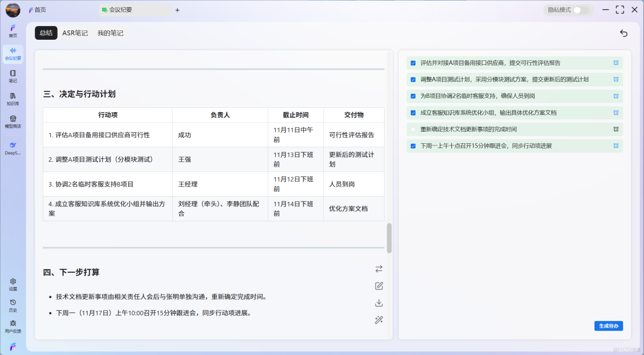Uncheck the first todo about 可行性评估报告

(x=412, y=63)
